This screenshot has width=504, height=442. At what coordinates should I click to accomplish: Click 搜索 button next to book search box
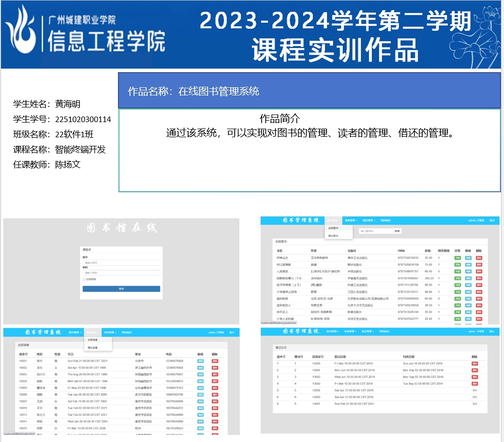pos(398,231)
